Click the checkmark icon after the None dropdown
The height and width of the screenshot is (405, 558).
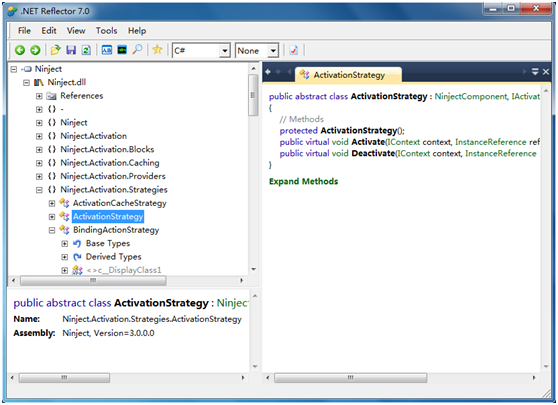pyautogui.click(x=294, y=50)
